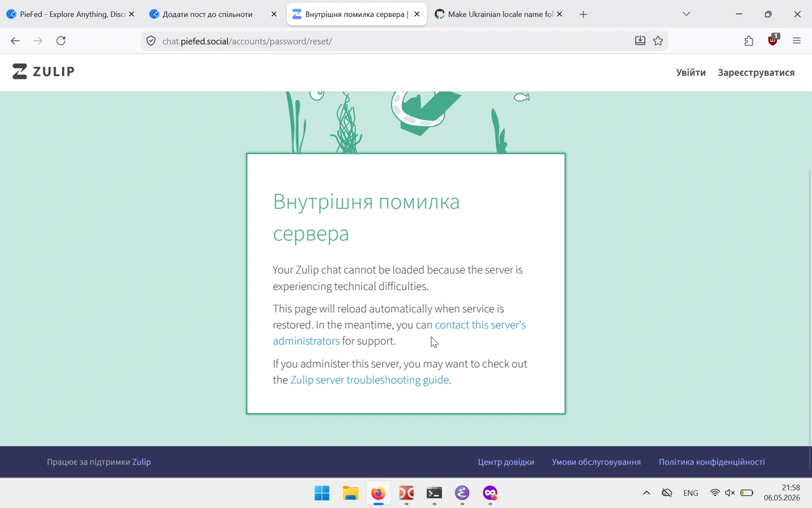This screenshot has width=812, height=508.
Task: Open the site security shield icon
Action: (152, 41)
